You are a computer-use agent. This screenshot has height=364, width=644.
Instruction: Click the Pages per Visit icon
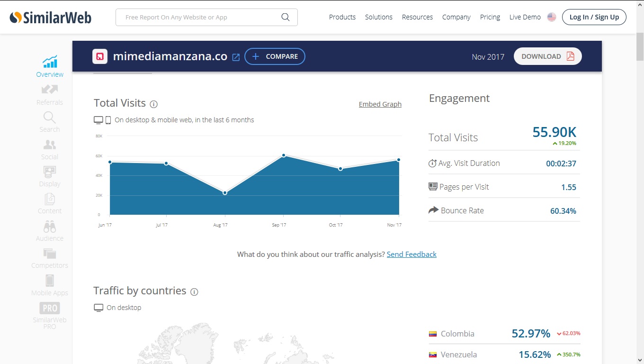coord(433,187)
